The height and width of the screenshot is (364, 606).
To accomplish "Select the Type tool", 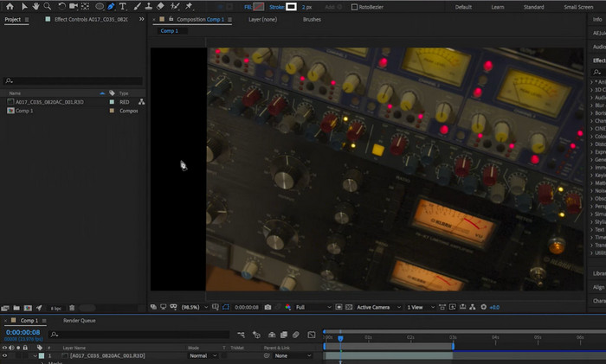I will [x=123, y=6].
